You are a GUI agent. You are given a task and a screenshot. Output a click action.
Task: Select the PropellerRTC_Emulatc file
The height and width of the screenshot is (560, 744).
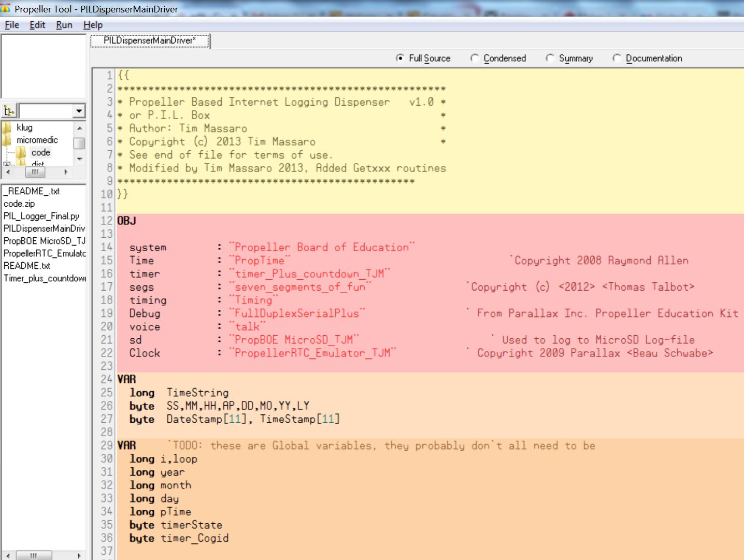[x=44, y=253]
